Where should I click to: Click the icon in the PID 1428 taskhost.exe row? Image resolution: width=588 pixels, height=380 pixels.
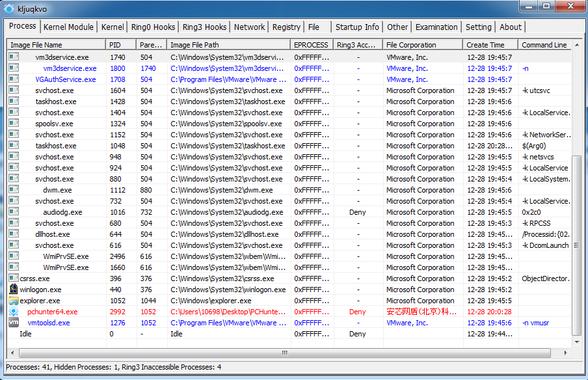coord(14,101)
